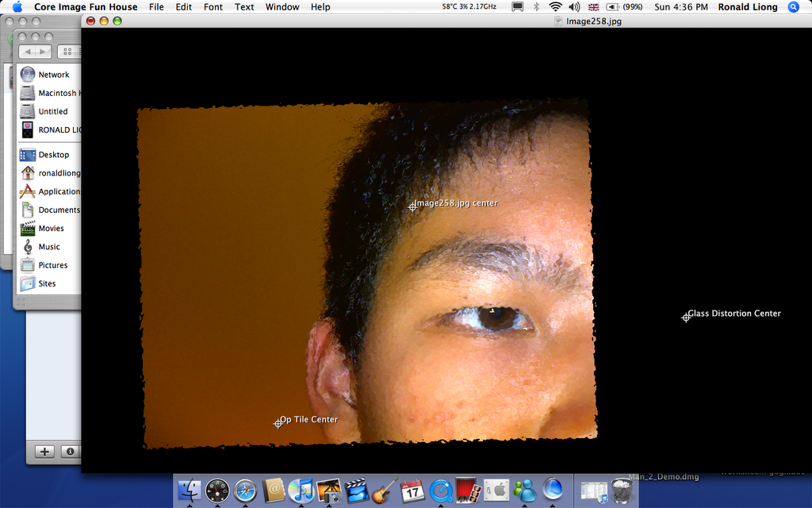Image resolution: width=812 pixels, height=508 pixels.
Task: Open the Edit menu
Action: tap(183, 6)
